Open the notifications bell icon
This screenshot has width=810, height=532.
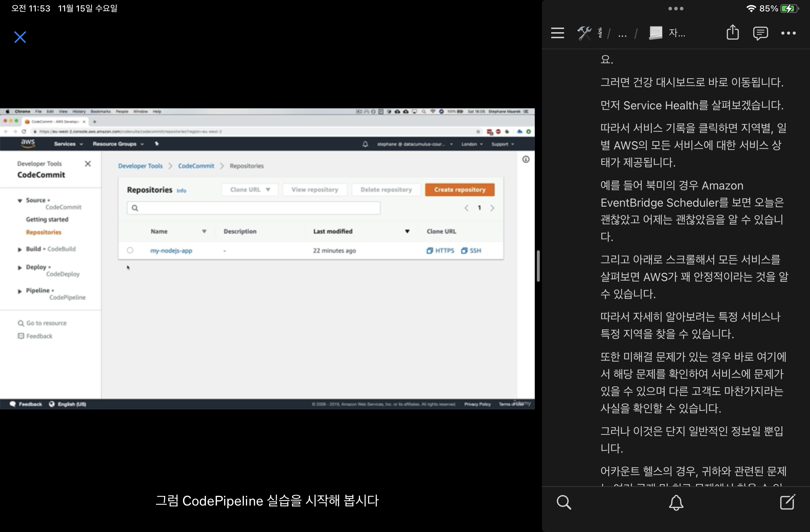(x=676, y=502)
